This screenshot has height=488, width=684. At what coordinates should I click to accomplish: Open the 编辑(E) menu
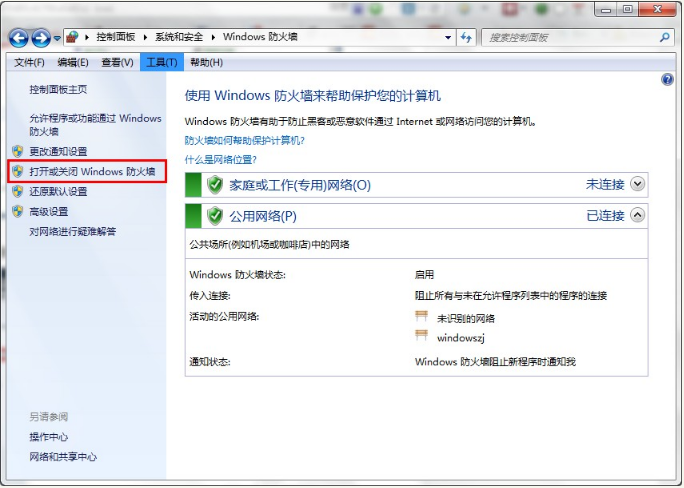coord(73,63)
